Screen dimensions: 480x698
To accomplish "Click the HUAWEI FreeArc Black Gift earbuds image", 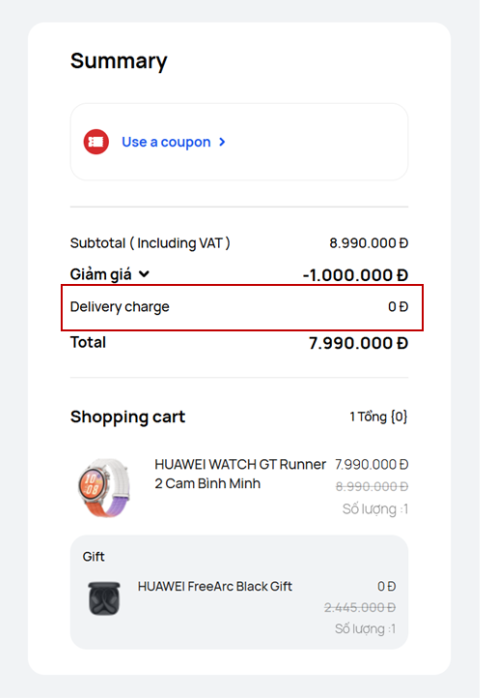I will 104,598.
